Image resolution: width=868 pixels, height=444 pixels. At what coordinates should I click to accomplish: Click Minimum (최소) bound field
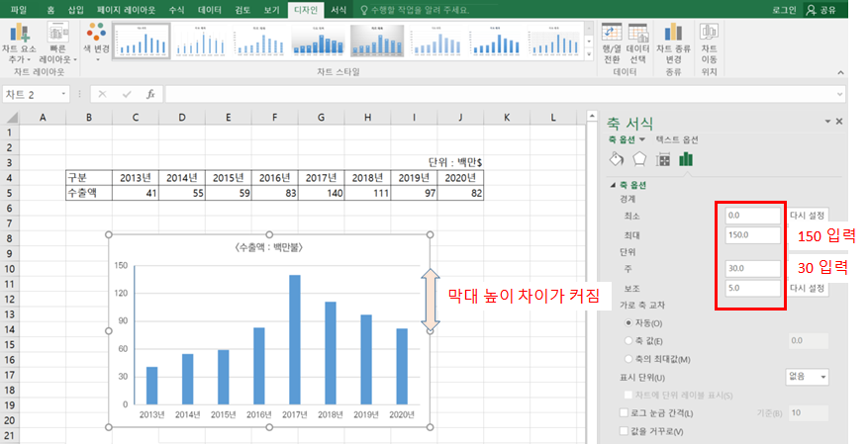(x=753, y=216)
